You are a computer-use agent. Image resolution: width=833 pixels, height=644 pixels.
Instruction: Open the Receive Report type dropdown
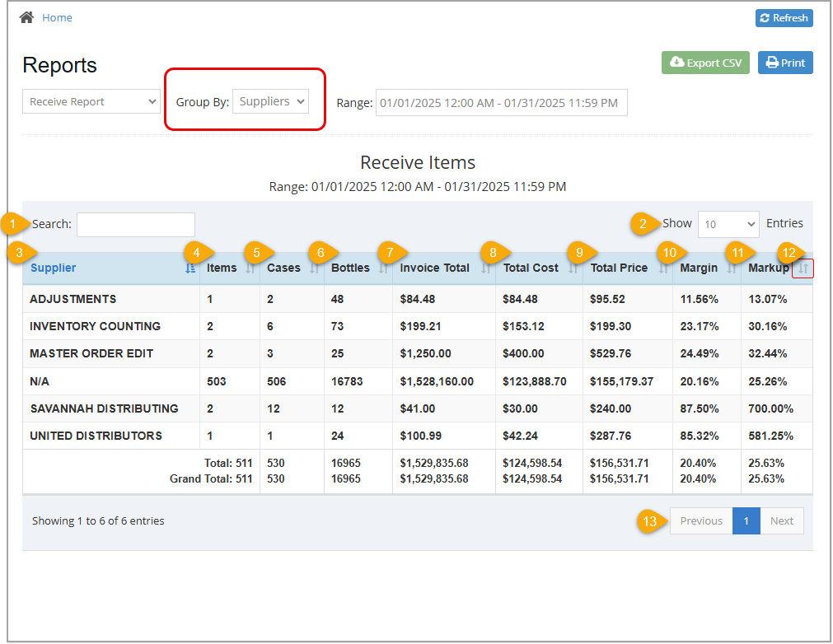point(91,101)
